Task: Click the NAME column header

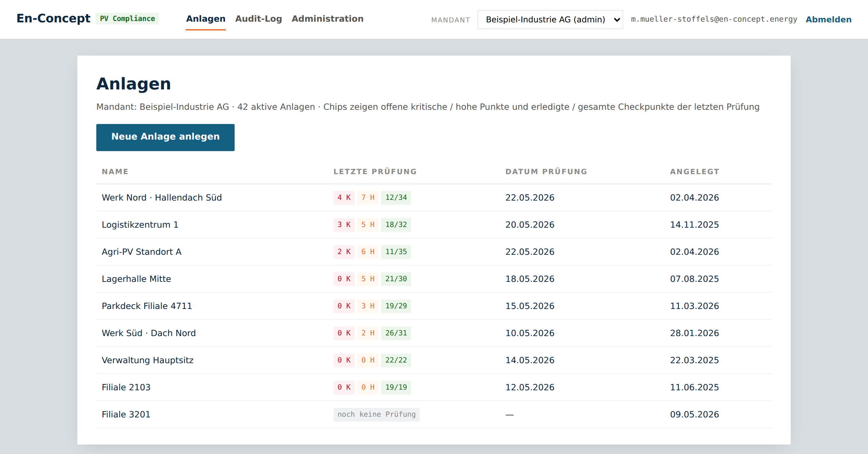Action: [x=115, y=171]
